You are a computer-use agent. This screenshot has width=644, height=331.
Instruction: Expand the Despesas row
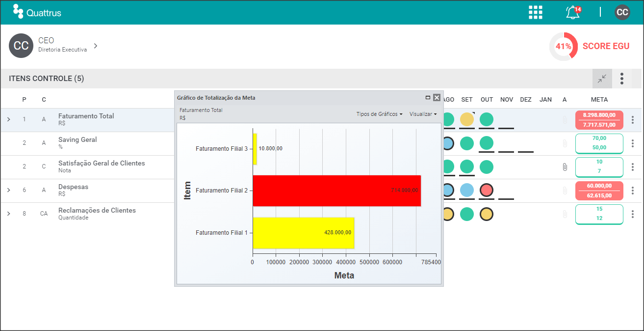coord(8,190)
